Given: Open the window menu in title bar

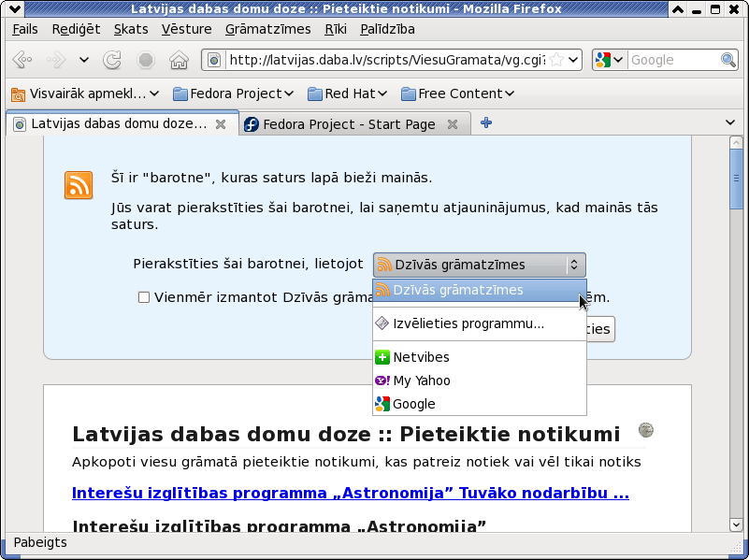Looking at the screenshot, I should [14, 8].
